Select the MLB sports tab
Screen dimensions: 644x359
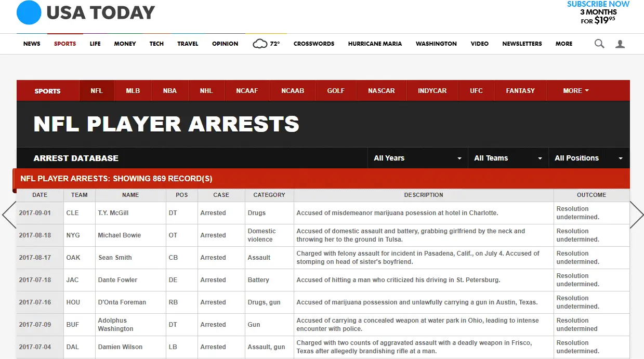(133, 90)
